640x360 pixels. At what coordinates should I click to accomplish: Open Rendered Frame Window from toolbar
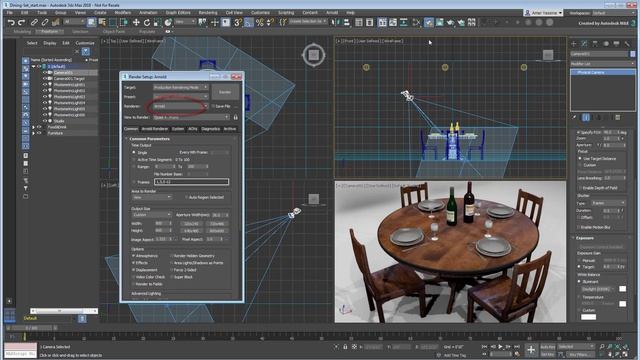pos(440,22)
